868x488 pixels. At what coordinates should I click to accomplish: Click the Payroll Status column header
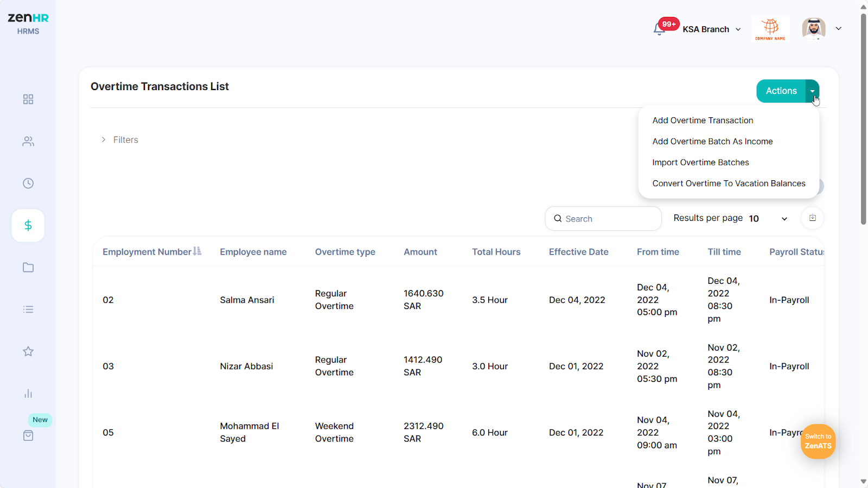pyautogui.click(x=796, y=252)
